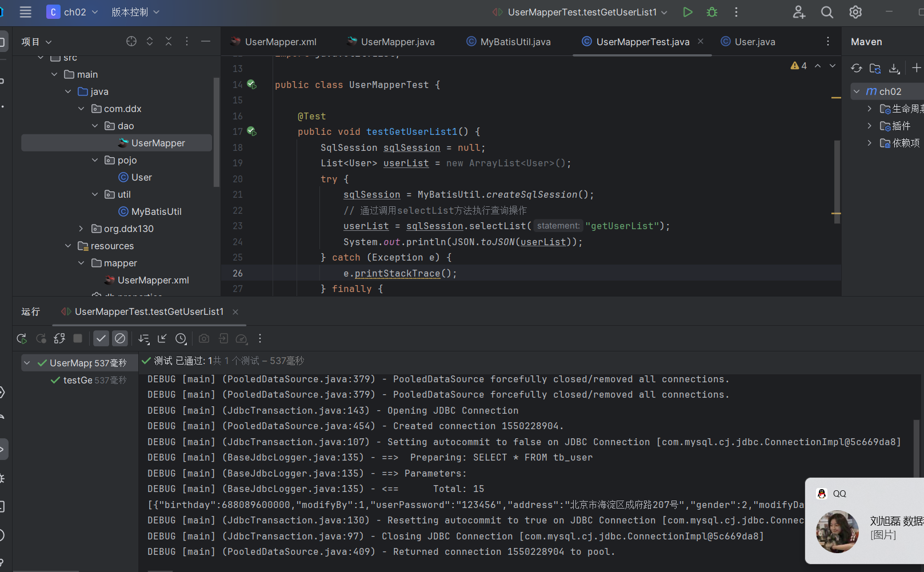
Task: Rerun the test in Run panel
Action: pyautogui.click(x=22, y=338)
